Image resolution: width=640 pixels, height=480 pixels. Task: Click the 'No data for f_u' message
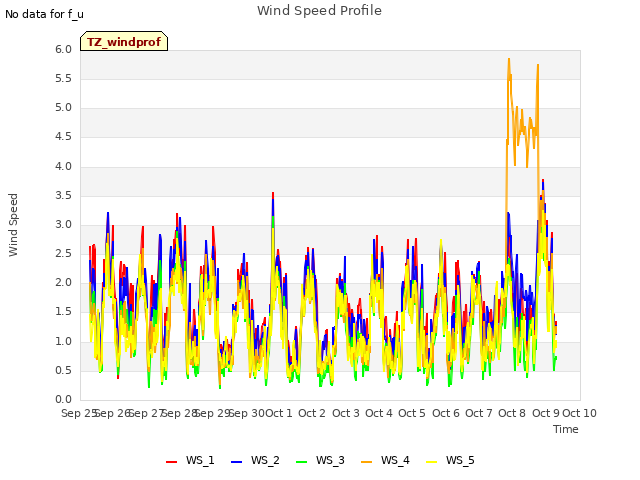point(44,14)
